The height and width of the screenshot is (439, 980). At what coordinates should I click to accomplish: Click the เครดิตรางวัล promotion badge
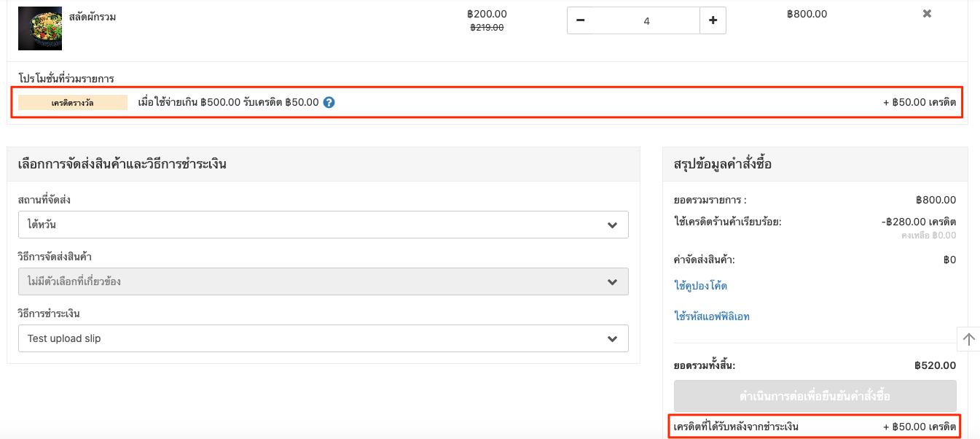coord(73,103)
